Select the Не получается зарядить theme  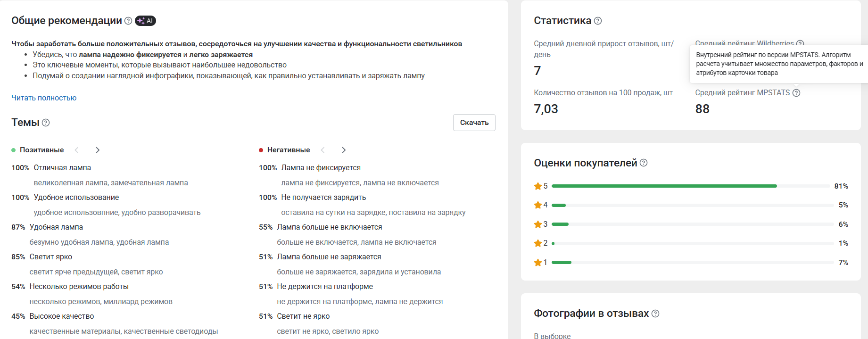coord(323,198)
